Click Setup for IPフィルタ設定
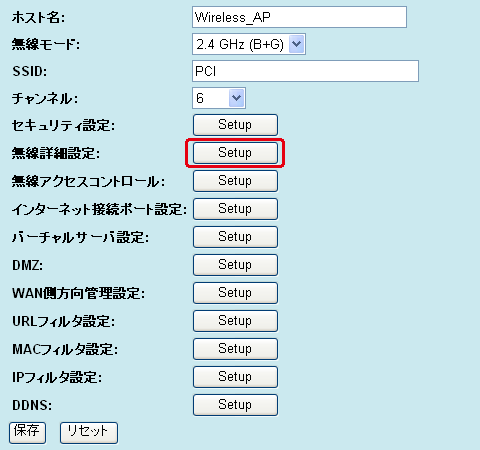 [x=235, y=377]
